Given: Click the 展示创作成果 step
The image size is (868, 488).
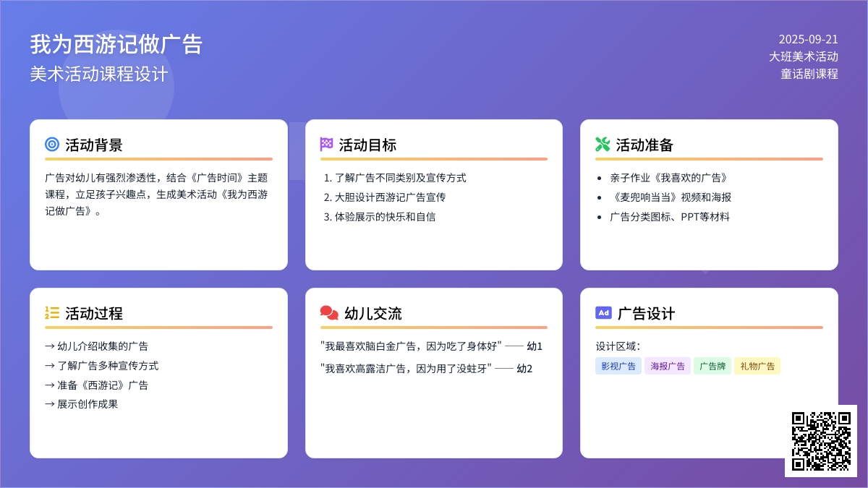Looking at the screenshot, I should 87,404.
